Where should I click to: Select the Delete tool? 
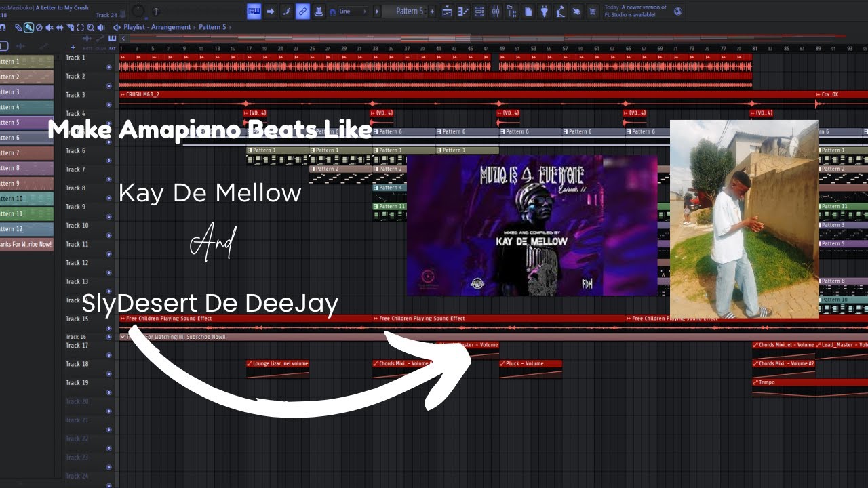39,28
